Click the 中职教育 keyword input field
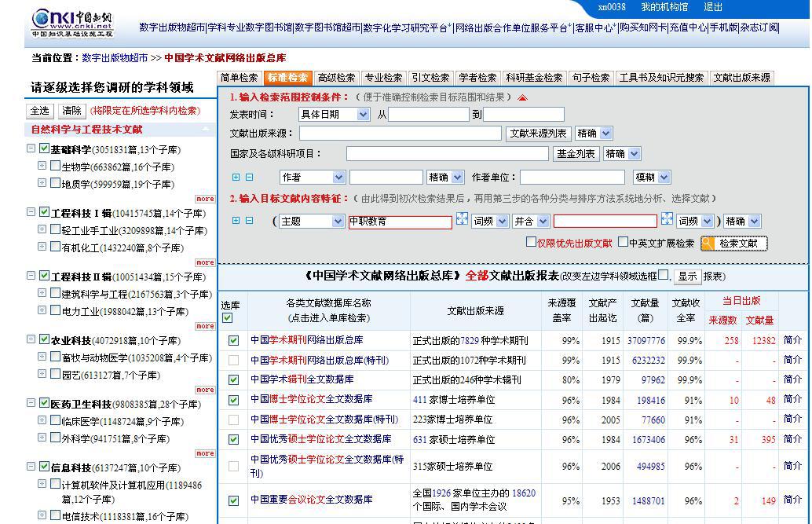 coord(400,222)
